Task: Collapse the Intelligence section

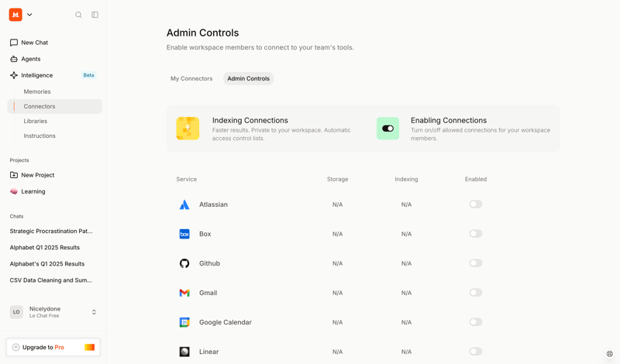Action: pyautogui.click(x=36, y=75)
